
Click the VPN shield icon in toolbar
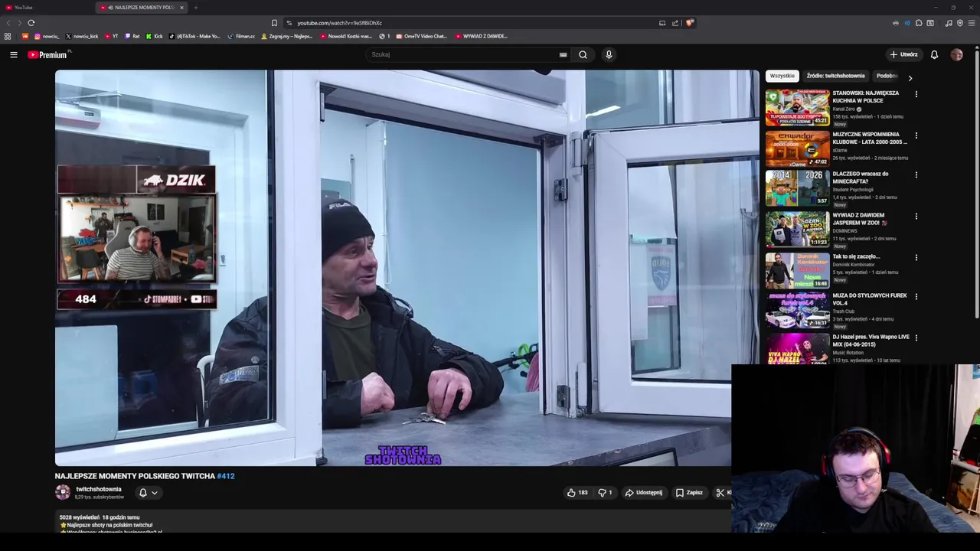(x=960, y=23)
